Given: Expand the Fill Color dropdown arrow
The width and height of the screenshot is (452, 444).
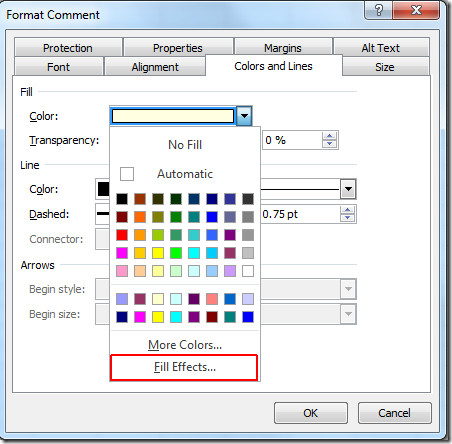Looking at the screenshot, I should tap(244, 116).
